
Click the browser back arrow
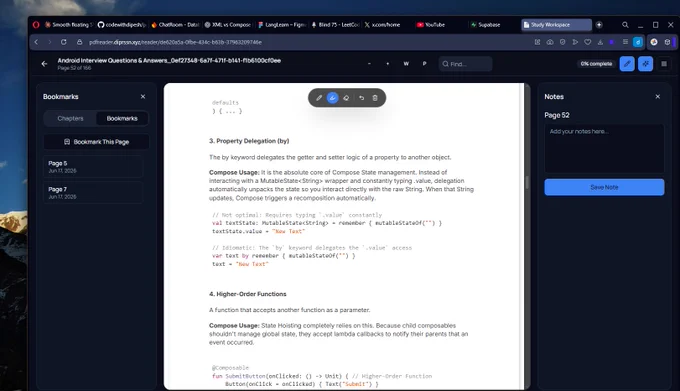36,42
